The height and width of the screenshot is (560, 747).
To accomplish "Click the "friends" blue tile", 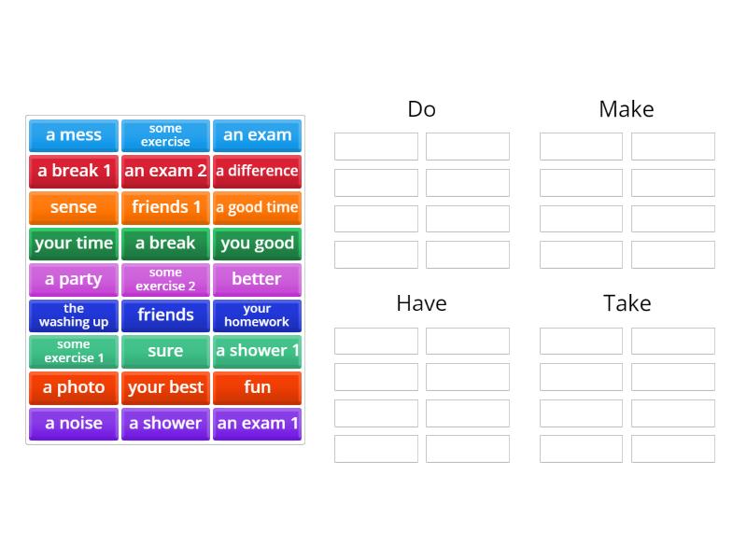I will point(165,315).
